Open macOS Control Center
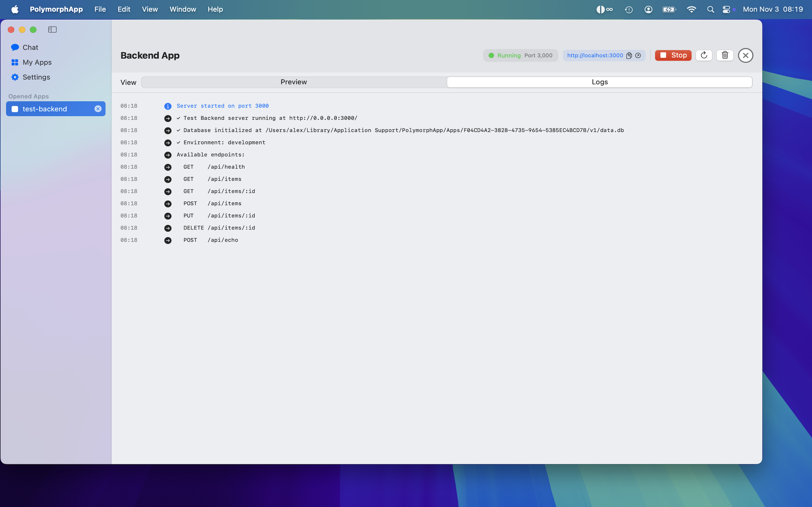The height and width of the screenshot is (507, 812). pos(726,9)
